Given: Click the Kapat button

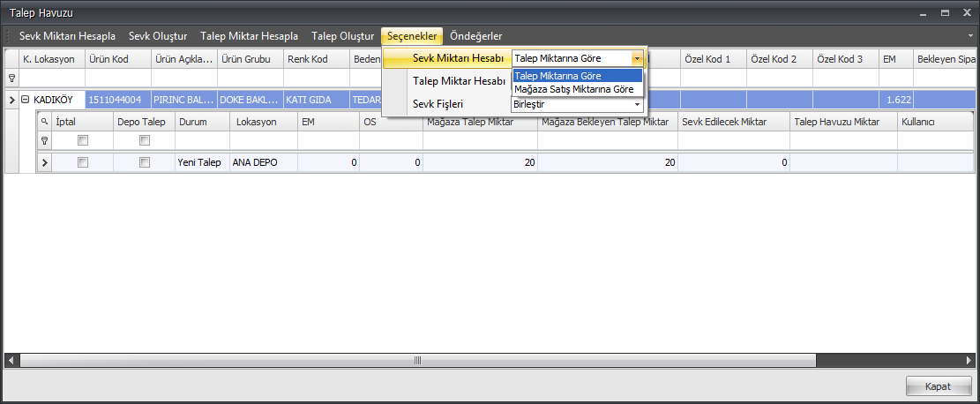Looking at the screenshot, I should pyautogui.click(x=938, y=386).
